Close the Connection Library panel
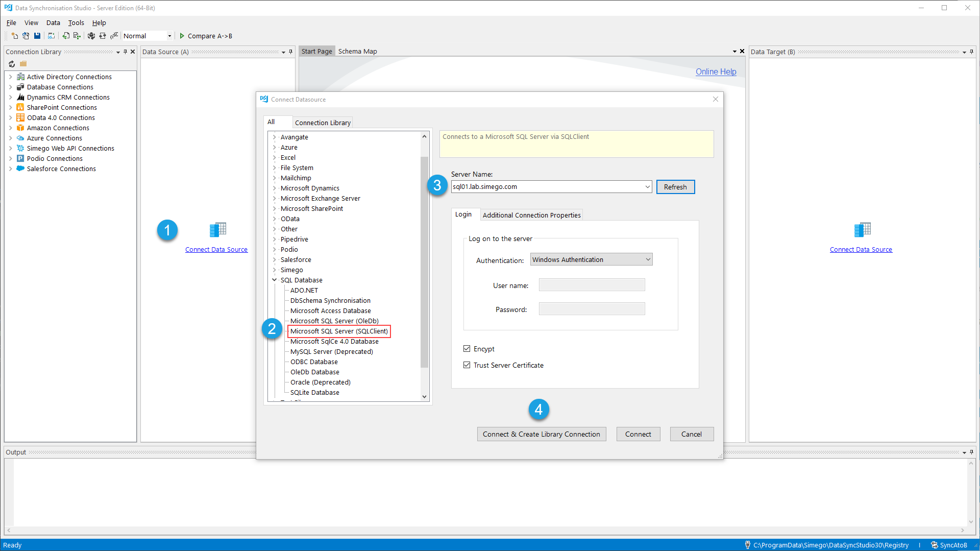Viewport: 980px width, 551px height. (133, 52)
